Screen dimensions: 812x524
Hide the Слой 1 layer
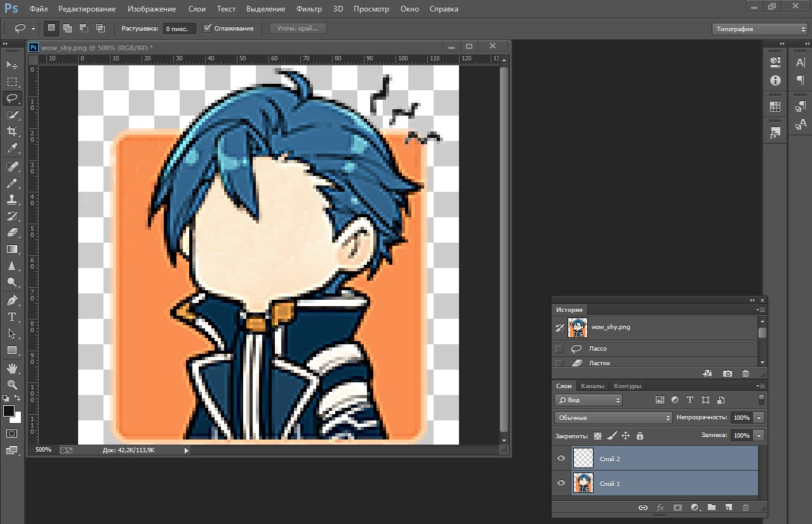(x=561, y=483)
